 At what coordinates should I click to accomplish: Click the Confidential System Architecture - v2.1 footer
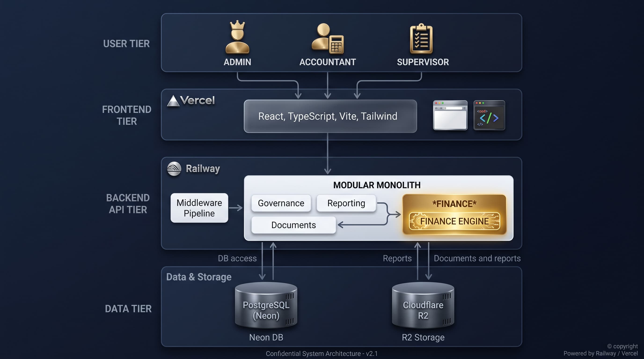pos(322,354)
